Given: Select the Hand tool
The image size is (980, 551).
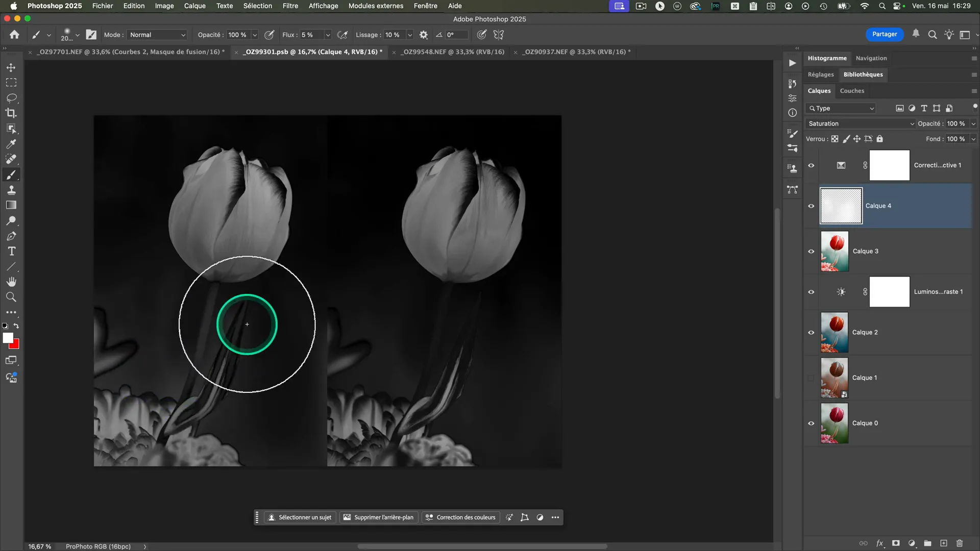Looking at the screenshot, I should tap(11, 282).
